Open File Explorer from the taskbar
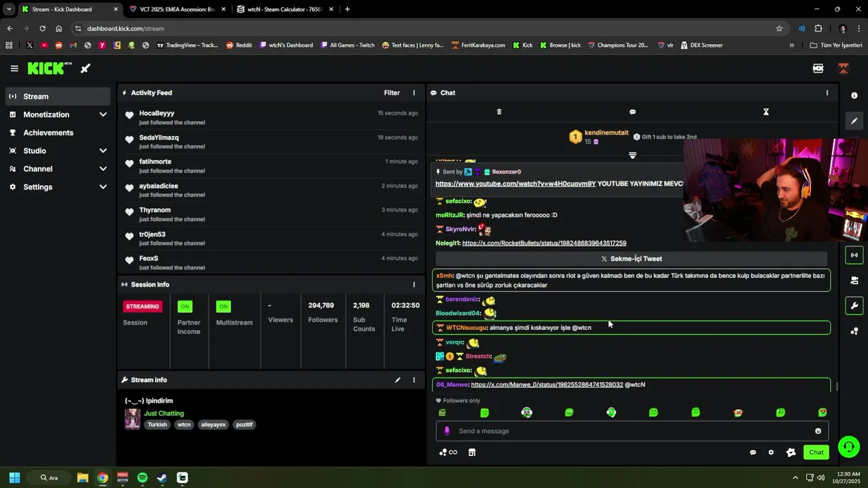The height and width of the screenshot is (488, 868). (x=83, y=478)
